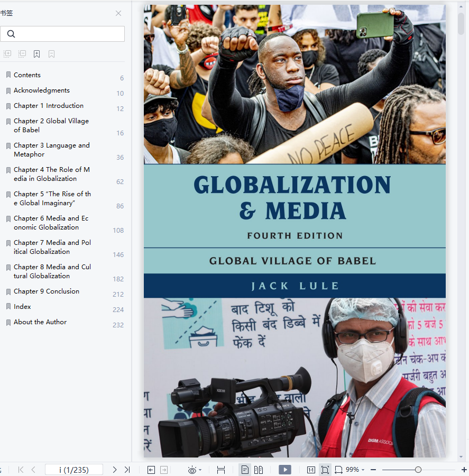The height and width of the screenshot is (476, 469).
Task: Toggle eye protection mode icon
Action: pyautogui.click(x=192, y=470)
